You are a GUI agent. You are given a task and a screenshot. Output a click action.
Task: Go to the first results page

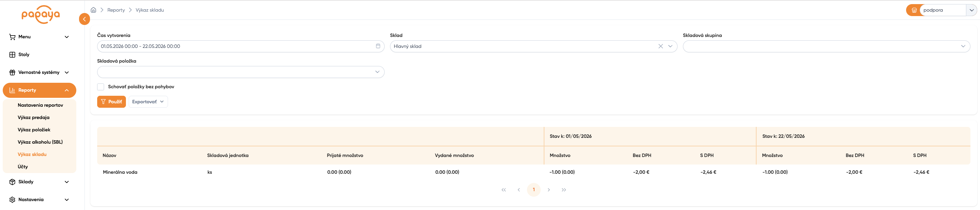(503, 190)
